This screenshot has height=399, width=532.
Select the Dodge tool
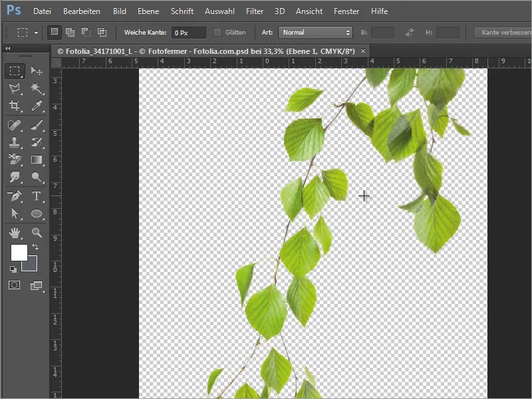pyautogui.click(x=37, y=177)
